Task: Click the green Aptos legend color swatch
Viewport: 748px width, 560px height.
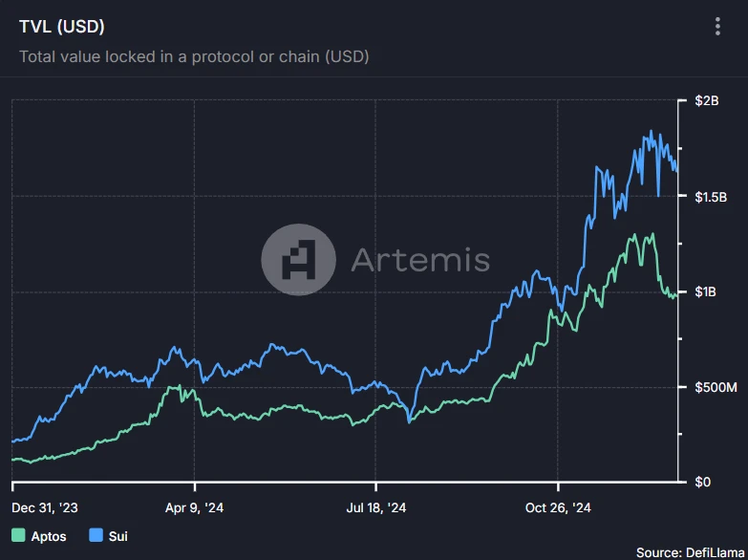Action: click(19, 536)
